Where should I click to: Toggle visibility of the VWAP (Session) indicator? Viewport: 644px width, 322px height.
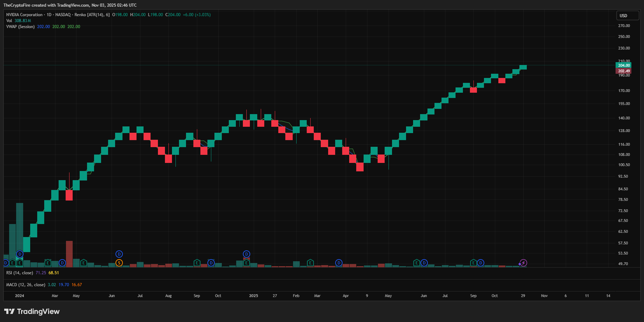pos(20,26)
